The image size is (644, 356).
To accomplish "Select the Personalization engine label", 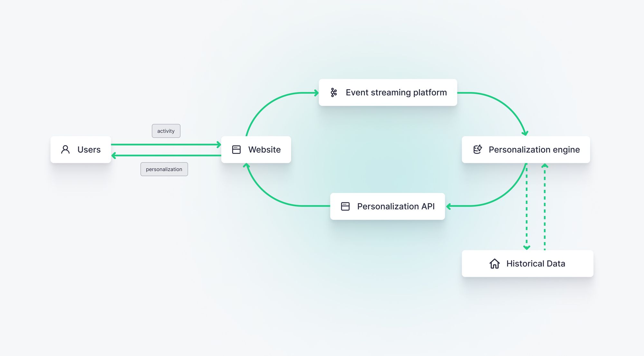I will point(534,150).
